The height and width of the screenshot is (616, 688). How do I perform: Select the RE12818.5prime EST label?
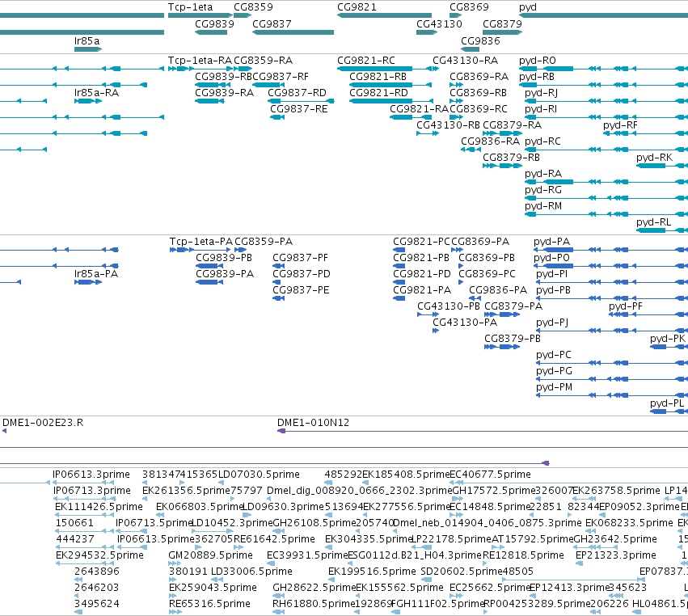pos(523,555)
